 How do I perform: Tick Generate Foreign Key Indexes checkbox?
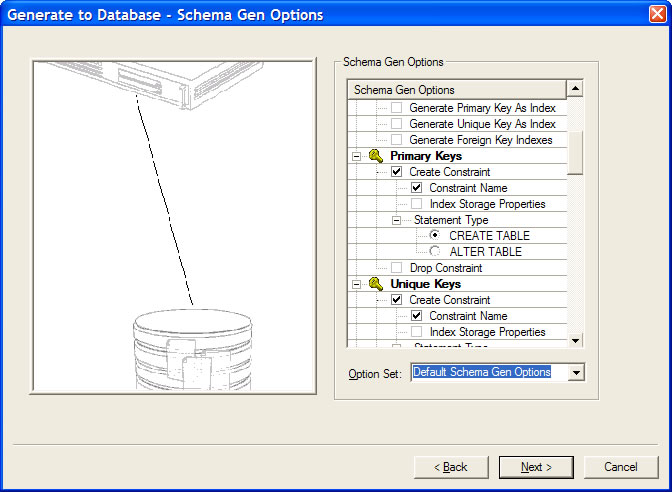[x=397, y=140]
